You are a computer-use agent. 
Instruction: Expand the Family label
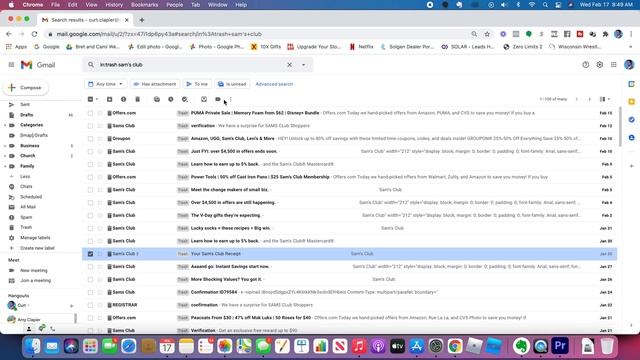tap(5, 166)
